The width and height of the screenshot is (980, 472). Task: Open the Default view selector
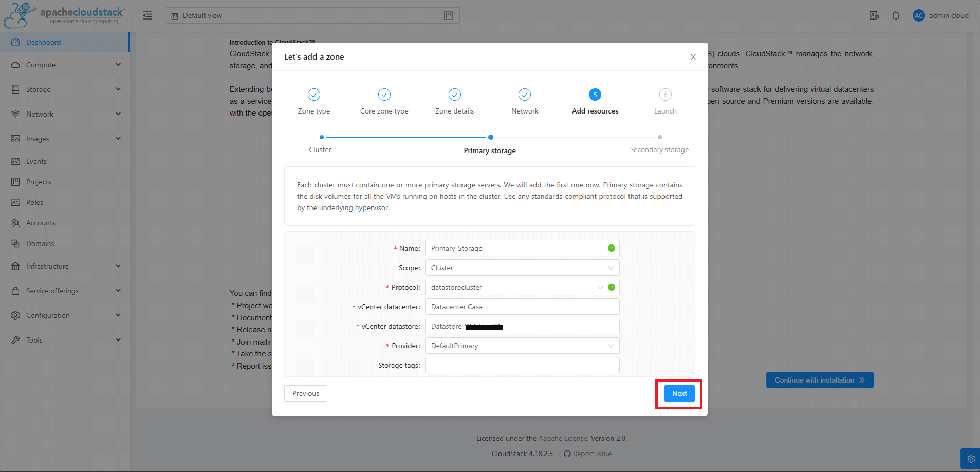(312, 15)
